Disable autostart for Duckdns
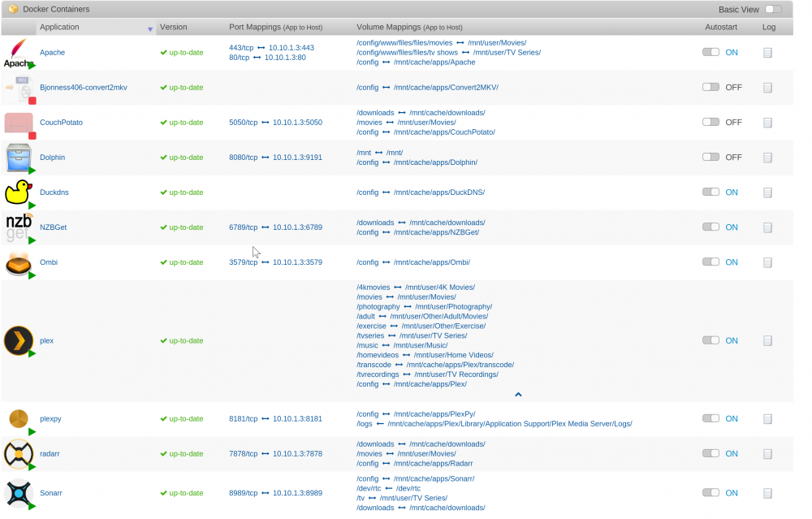The height and width of the screenshot is (519, 812). click(710, 192)
